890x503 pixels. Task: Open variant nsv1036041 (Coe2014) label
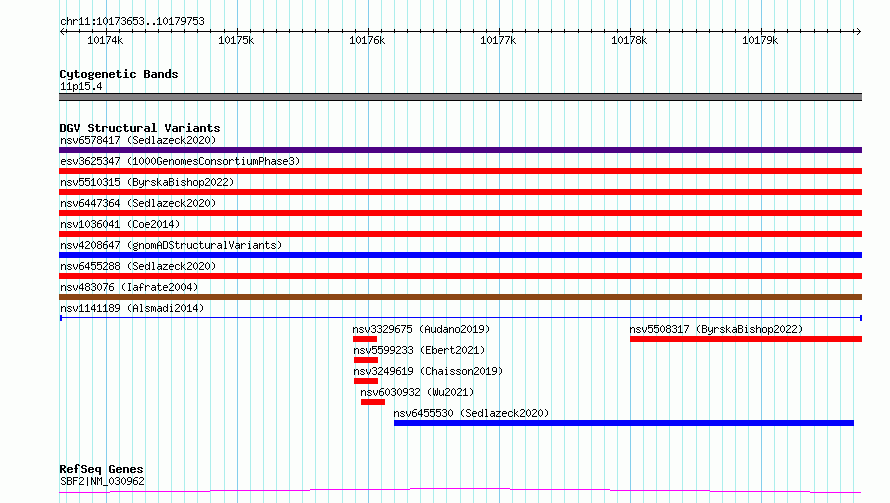coord(120,224)
